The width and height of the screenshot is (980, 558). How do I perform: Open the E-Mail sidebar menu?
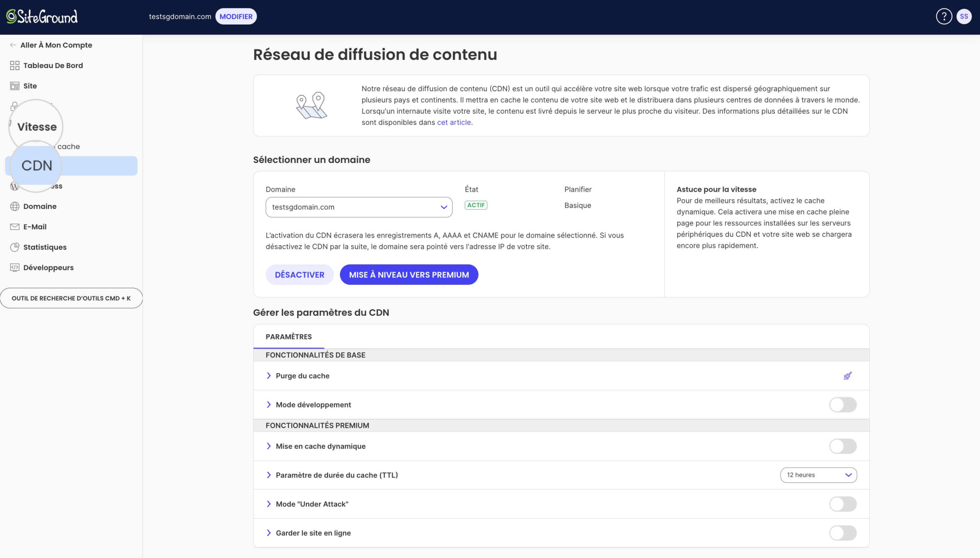[x=35, y=227]
